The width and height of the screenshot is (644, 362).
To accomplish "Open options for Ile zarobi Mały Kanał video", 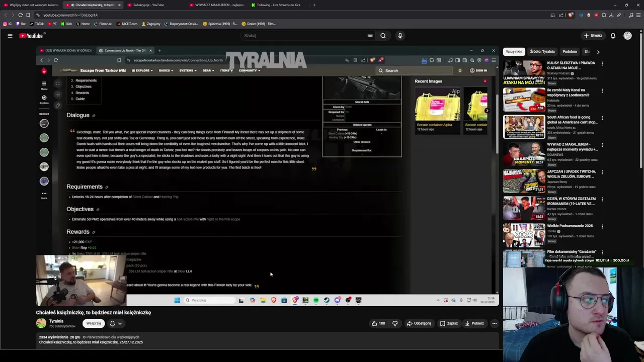I will (x=602, y=91).
